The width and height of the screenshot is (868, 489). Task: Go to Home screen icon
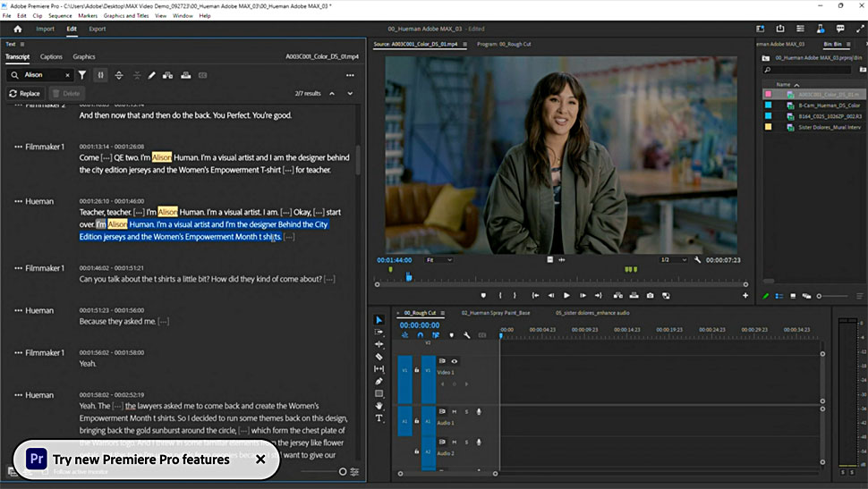pyautogui.click(x=18, y=29)
